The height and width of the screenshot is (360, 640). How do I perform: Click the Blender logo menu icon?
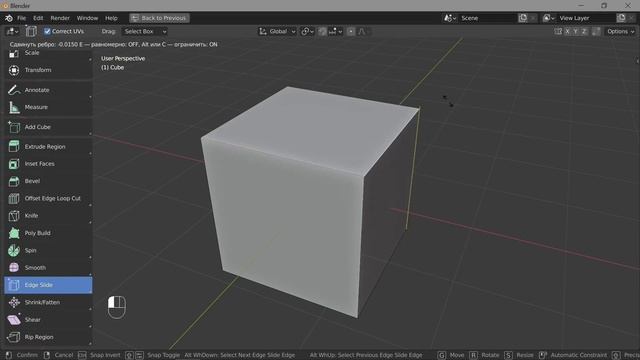[9, 18]
